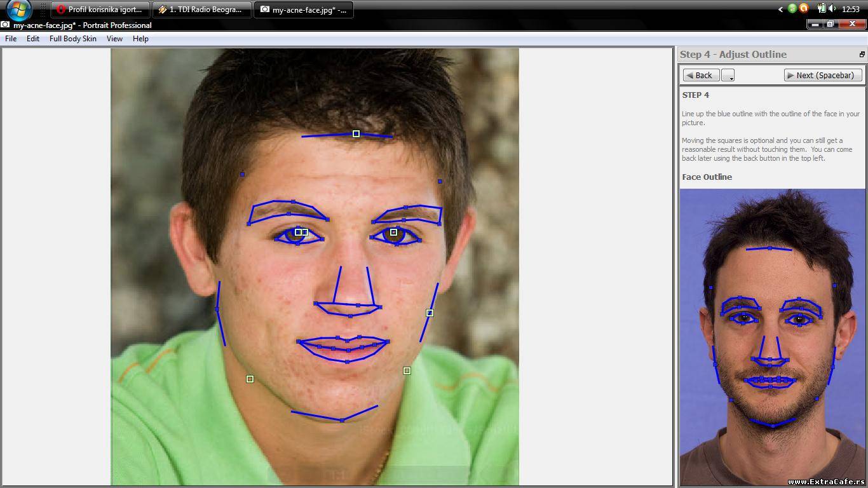The width and height of the screenshot is (868, 488).
Task: Click the reference Face Outline example photo
Action: tap(772, 337)
